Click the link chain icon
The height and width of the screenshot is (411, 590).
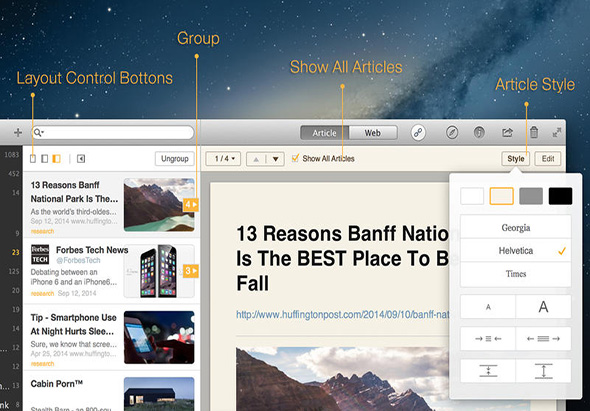coord(418,132)
